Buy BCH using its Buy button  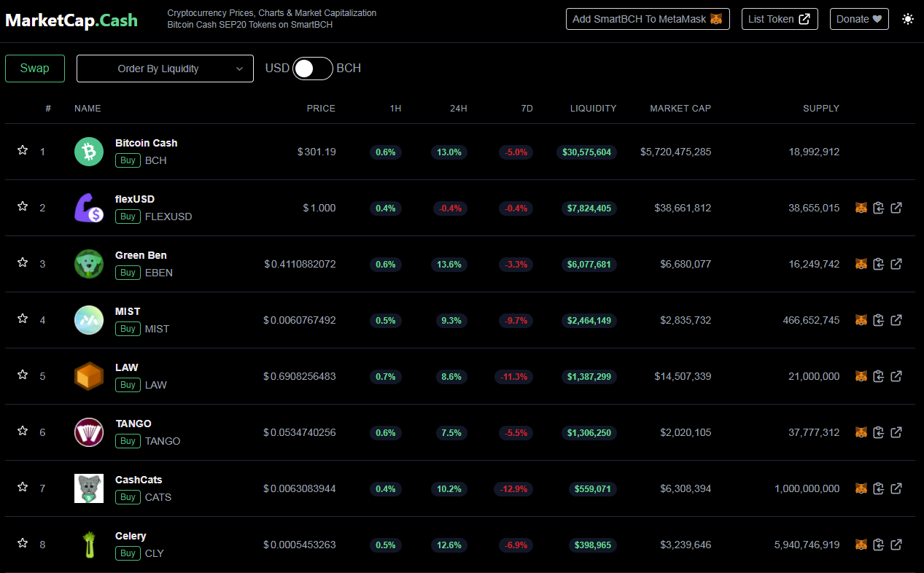pos(128,160)
